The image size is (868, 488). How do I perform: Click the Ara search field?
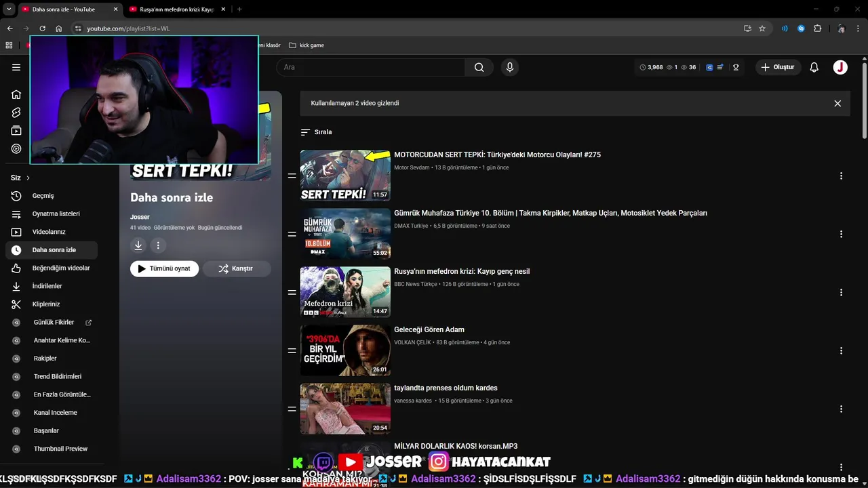(x=370, y=67)
